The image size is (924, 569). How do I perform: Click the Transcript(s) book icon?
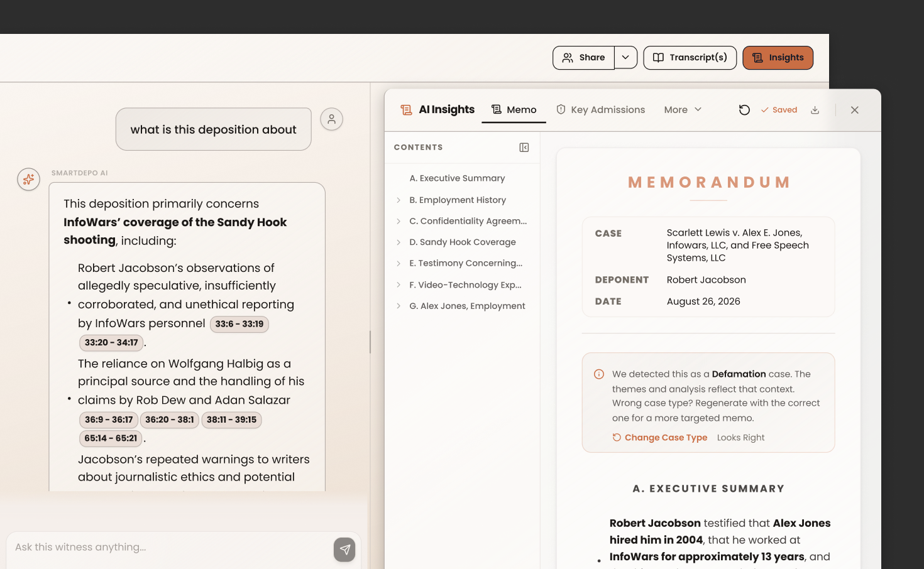pyautogui.click(x=658, y=58)
